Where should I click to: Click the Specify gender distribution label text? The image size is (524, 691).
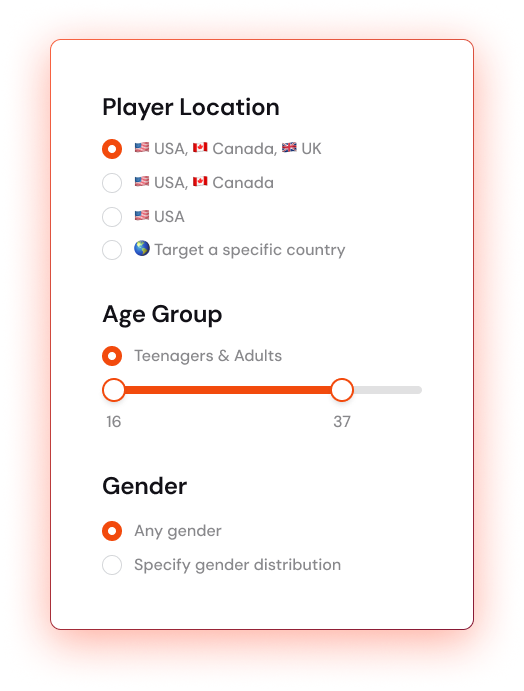pyautogui.click(x=238, y=565)
